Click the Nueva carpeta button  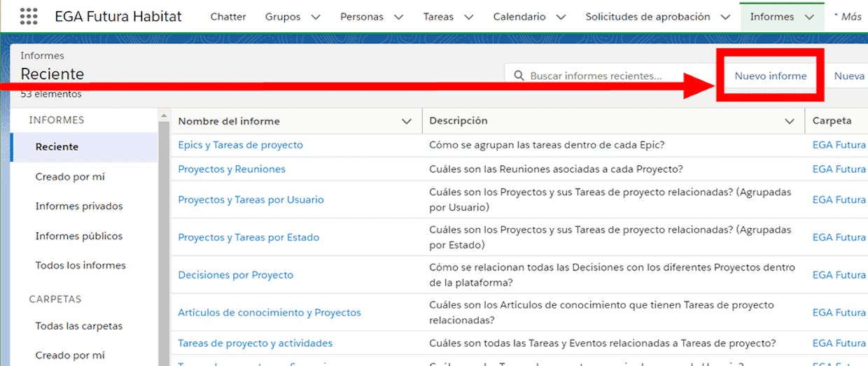click(x=849, y=76)
